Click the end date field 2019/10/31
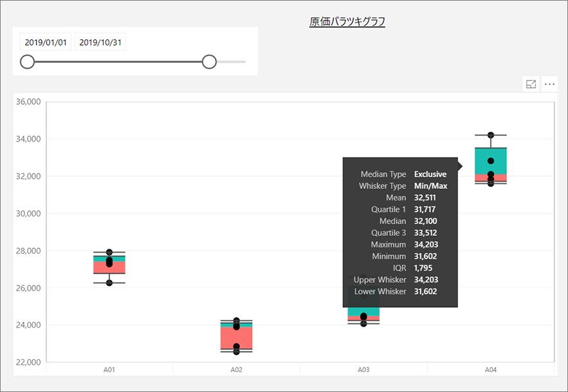Viewport: 568px width, 392px height. point(100,42)
